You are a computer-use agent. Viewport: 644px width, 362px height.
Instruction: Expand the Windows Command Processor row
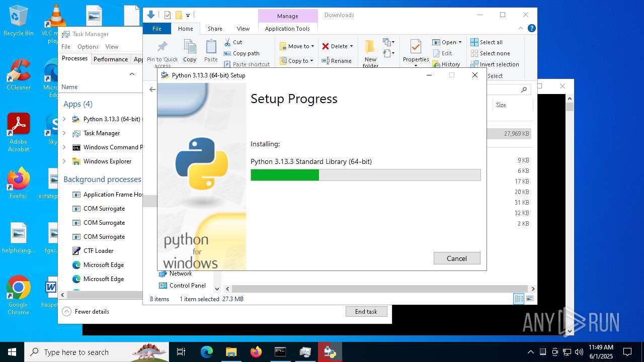[x=64, y=147]
